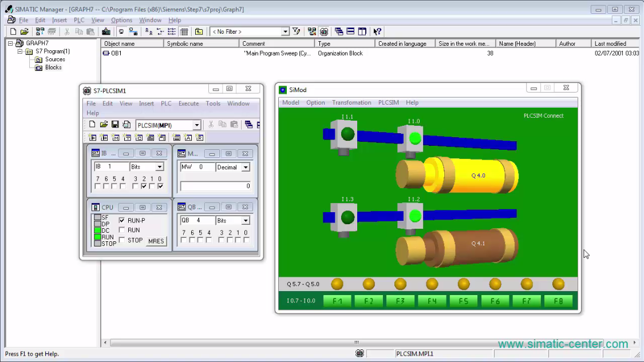This screenshot has width=644, height=362.
Task: Click the Cascade windows toolbar icon in SIMATIC Manager
Action: pyautogui.click(x=339, y=31)
